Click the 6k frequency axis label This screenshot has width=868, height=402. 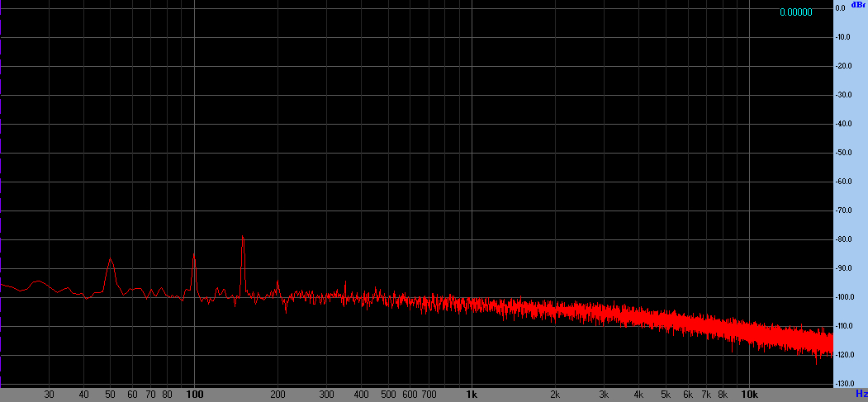(688, 395)
